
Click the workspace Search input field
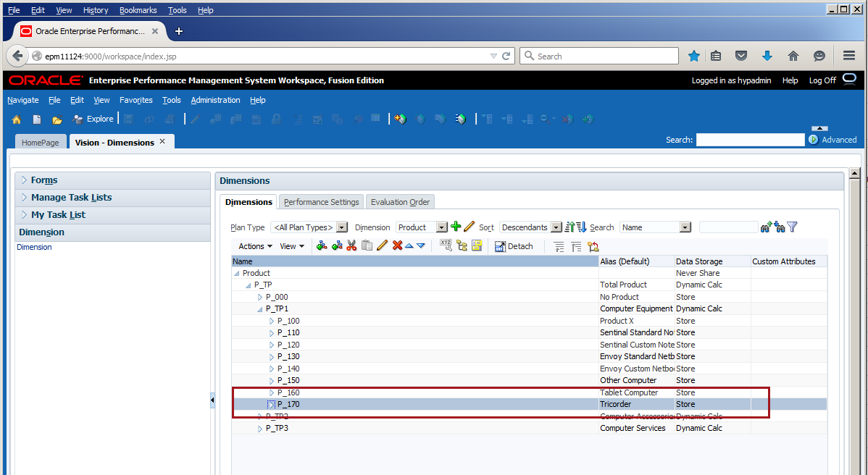(750, 140)
